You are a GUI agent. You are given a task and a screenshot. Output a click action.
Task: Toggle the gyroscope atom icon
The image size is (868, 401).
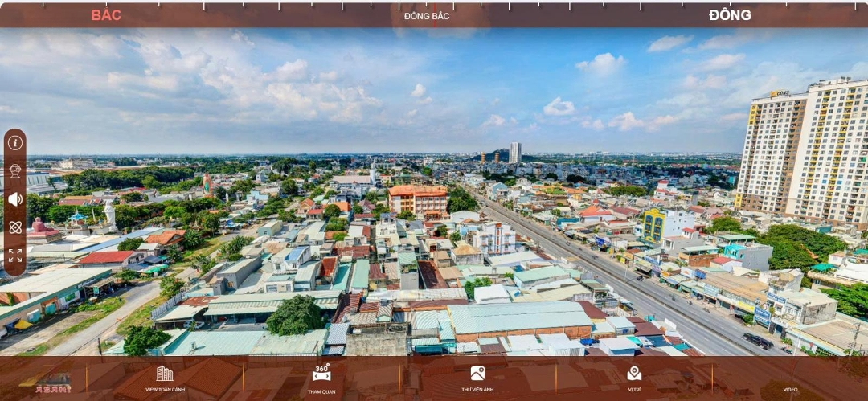tap(15, 227)
